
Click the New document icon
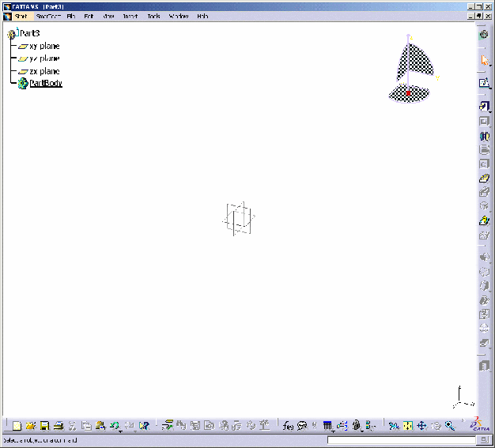point(17,426)
